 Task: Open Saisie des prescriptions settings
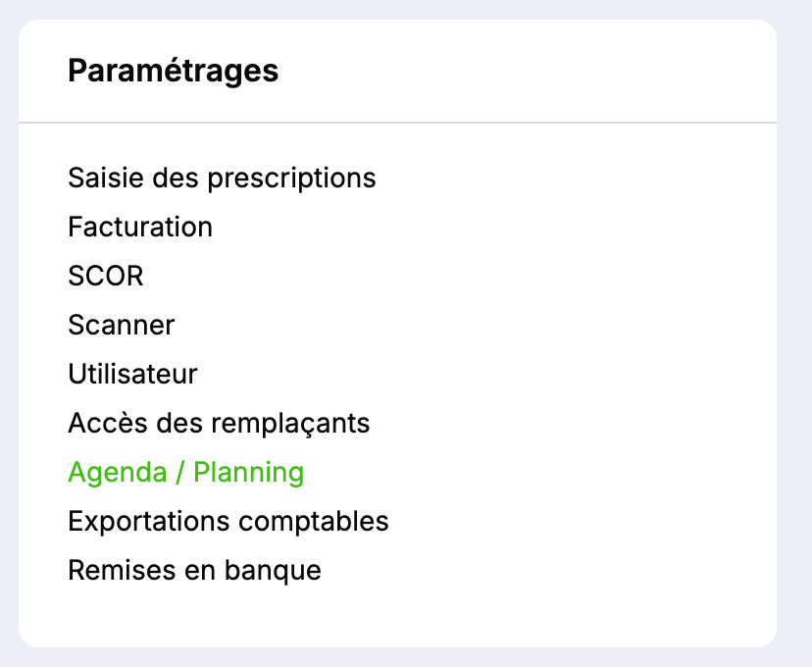coord(222,179)
